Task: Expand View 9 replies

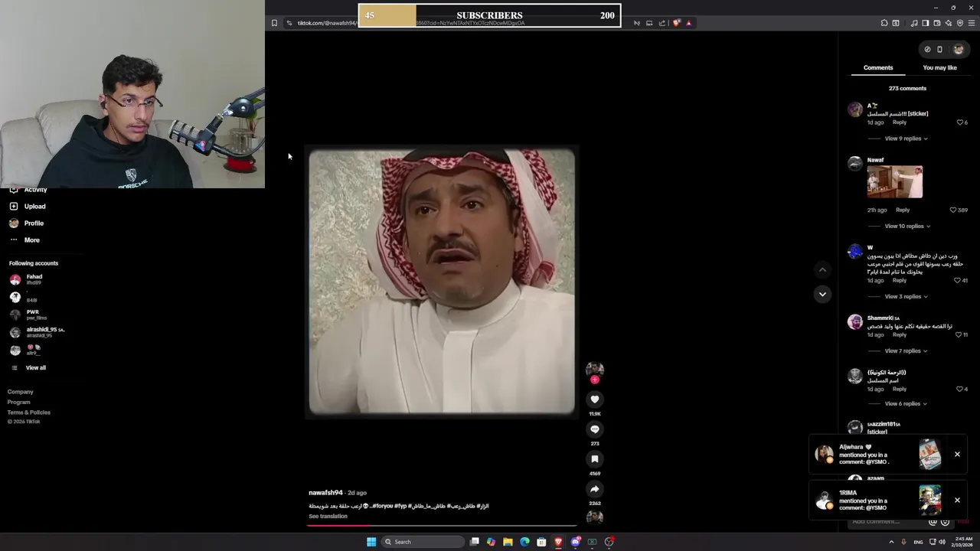Action: click(906, 139)
